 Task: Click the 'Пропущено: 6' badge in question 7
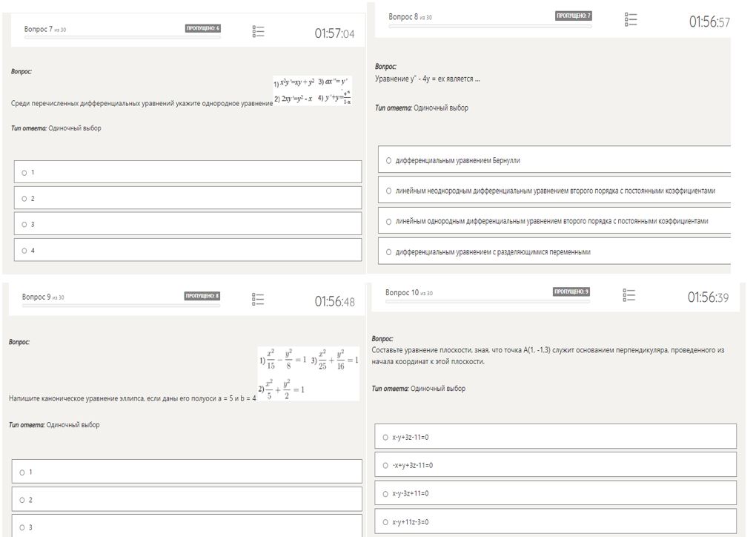[202, 28]
